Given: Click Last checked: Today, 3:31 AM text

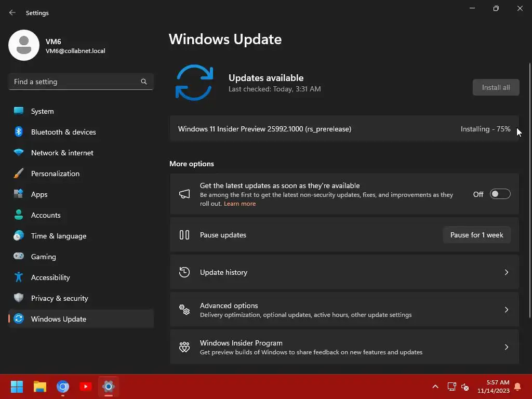Looking at the screenshot, I should [x=274, y=89].
